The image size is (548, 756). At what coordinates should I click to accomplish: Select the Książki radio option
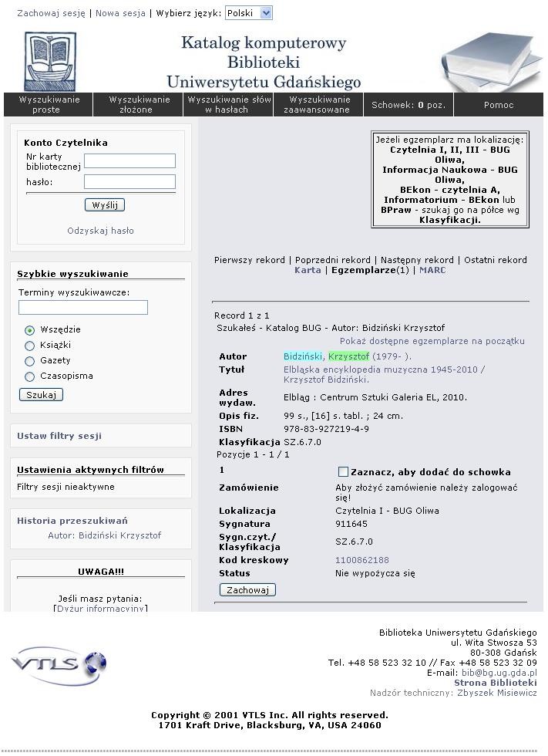pos(30,346)
